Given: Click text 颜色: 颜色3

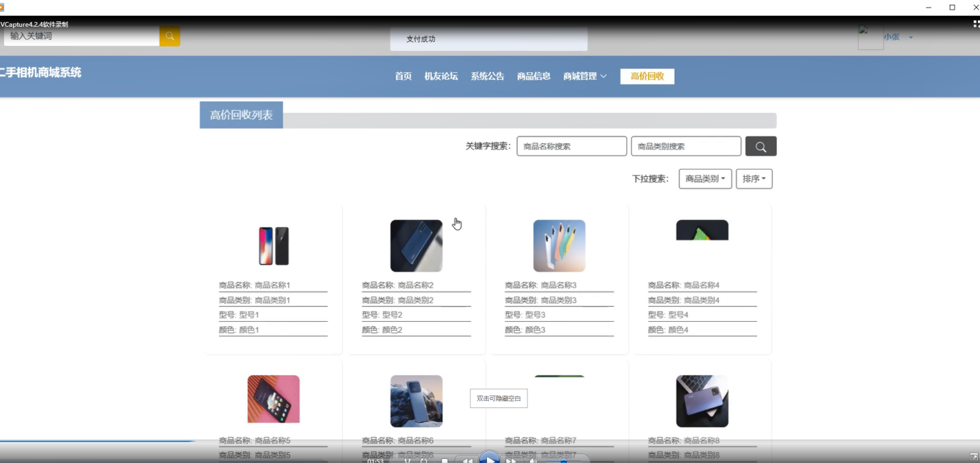Looking at the screenshot, I should tap(525, 330).
